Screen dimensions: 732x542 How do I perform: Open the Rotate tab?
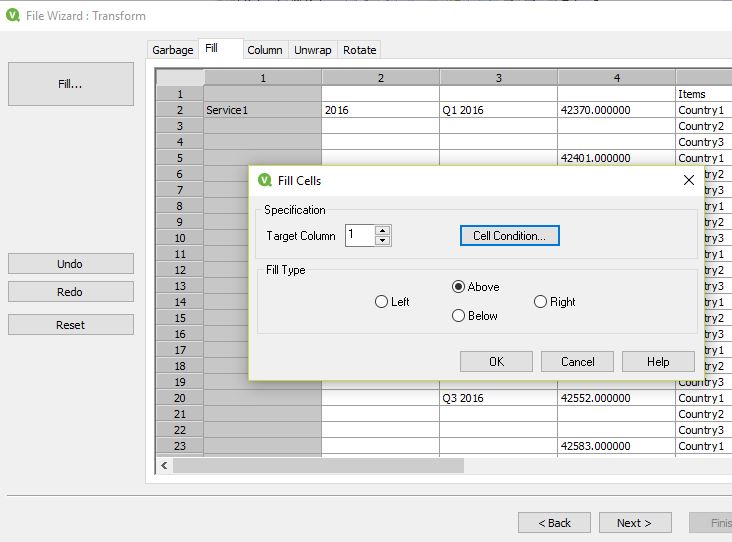pos(359,50)
